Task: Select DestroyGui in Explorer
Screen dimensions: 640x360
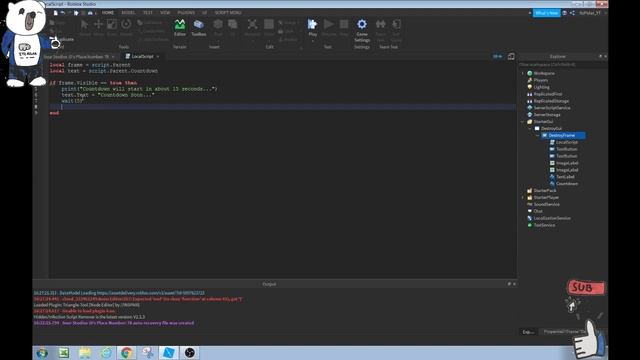Action: [551, 128]
